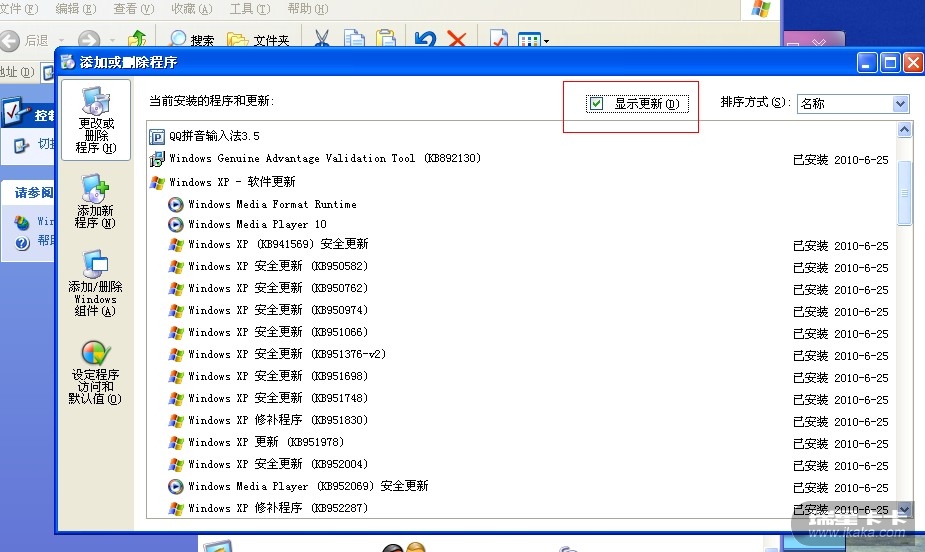Click the Windows Media Player 10 icon

175,225
